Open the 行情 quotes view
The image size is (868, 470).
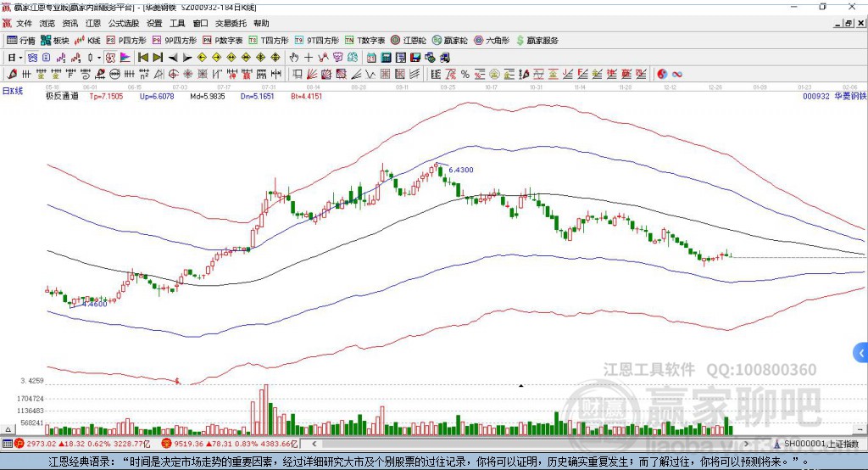coord(21,40)
